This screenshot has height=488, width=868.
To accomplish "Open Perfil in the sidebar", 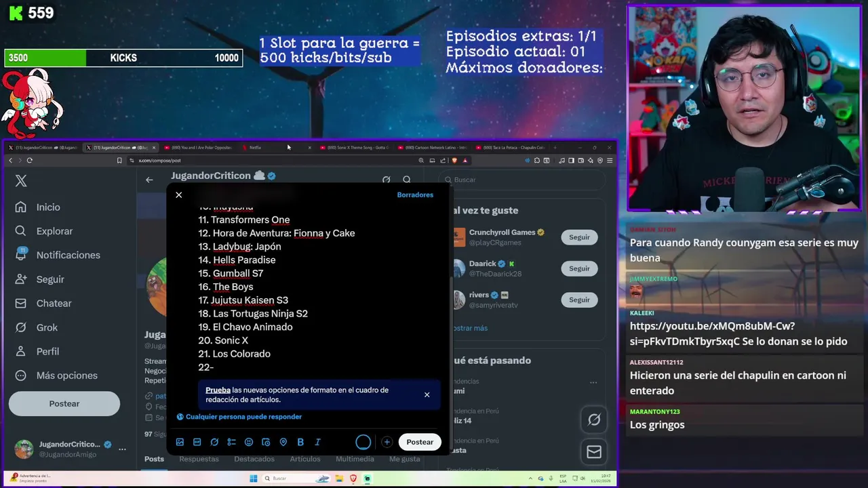I will pyautogui.click(x=38, y=351).
